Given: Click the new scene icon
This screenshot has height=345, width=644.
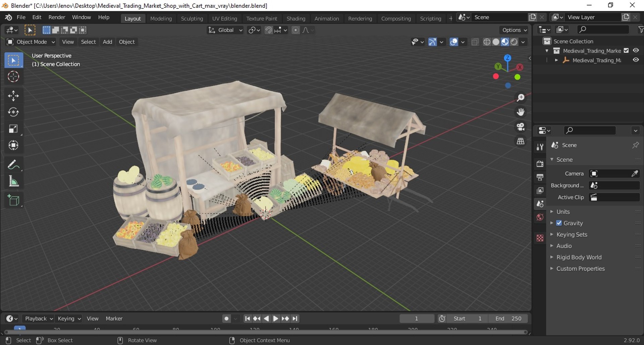Looking at the screenshot, I should pyautogui.click(x=532, y=17).
